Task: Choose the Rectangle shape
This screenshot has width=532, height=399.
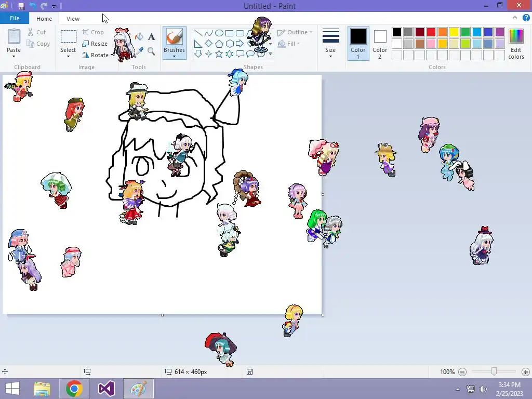Action: click(x=229, y=33)
